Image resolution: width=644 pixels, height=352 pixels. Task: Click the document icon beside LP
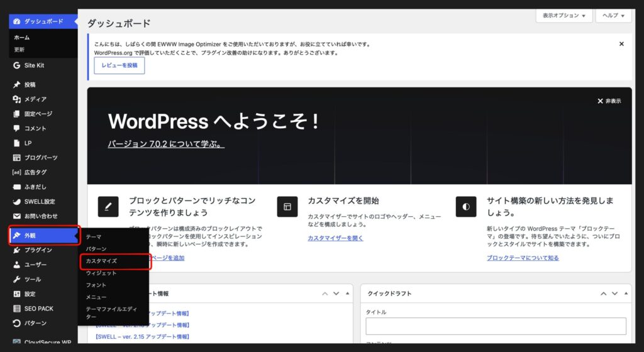pos(17,143)
